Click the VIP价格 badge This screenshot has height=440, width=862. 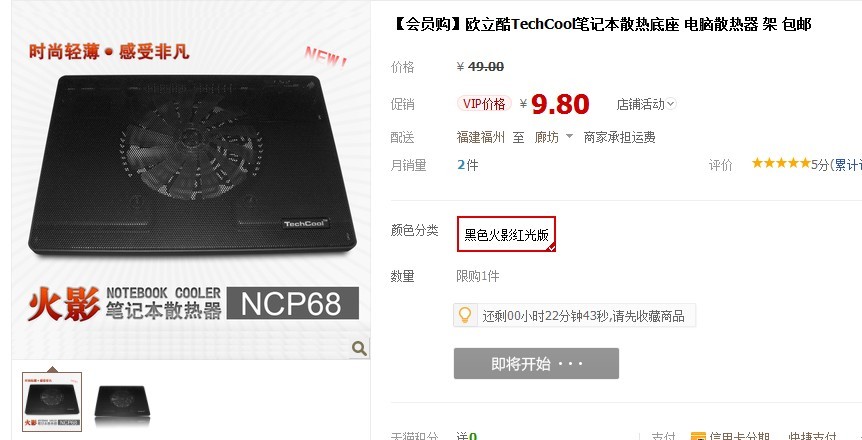484,103
